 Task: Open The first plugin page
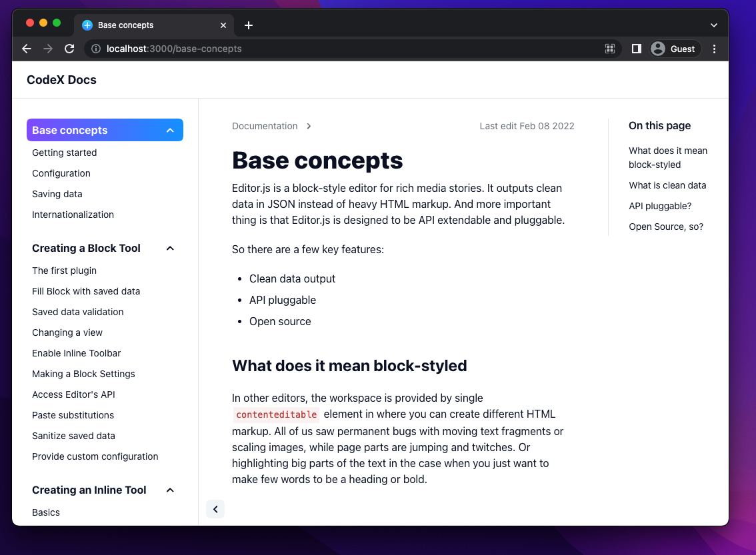coord(64,271)
